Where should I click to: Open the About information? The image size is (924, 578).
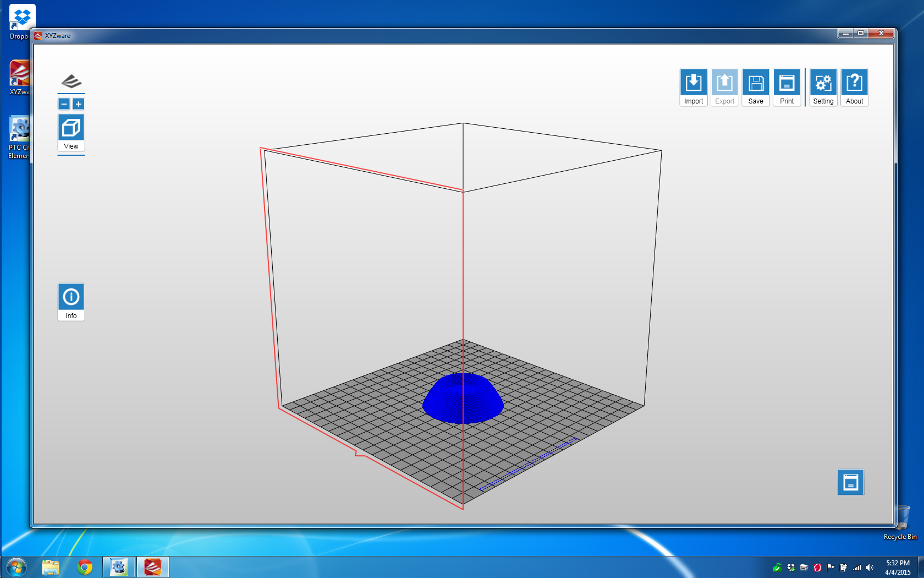click(854, 87)
